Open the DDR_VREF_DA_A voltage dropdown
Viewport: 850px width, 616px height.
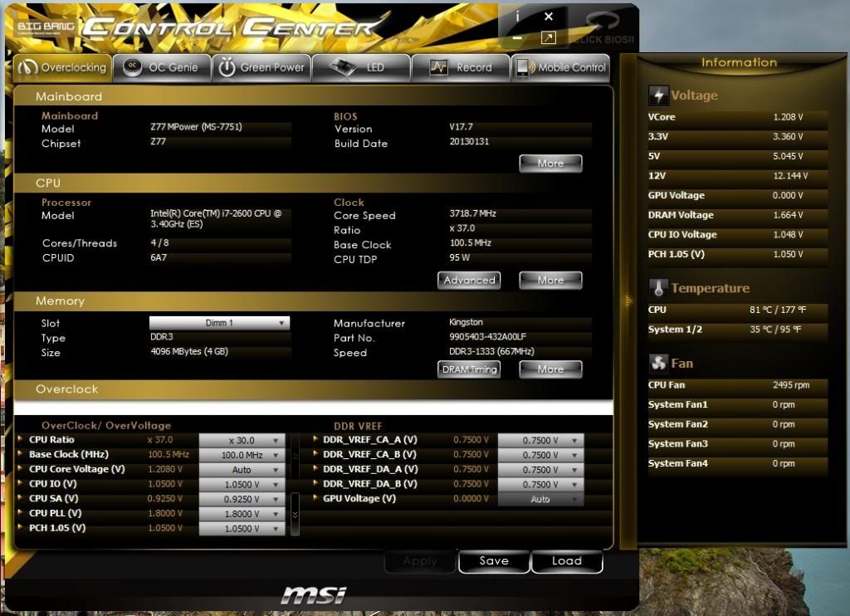[x=540, y=470]
